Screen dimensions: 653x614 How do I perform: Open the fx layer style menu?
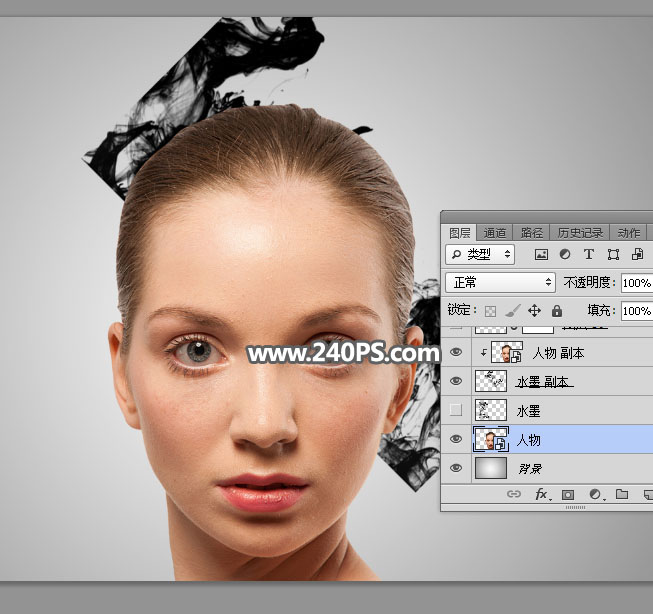coord(542,494)
